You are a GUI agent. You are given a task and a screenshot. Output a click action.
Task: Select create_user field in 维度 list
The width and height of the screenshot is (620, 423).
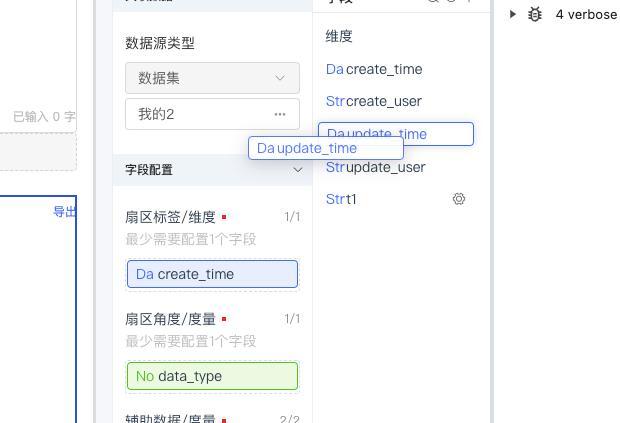(x=384, y=101)
